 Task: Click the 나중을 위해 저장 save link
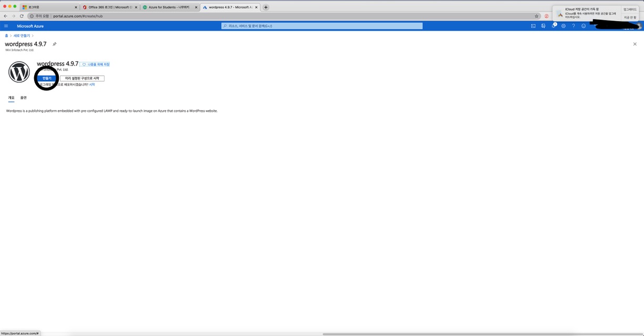click(96, 65)
